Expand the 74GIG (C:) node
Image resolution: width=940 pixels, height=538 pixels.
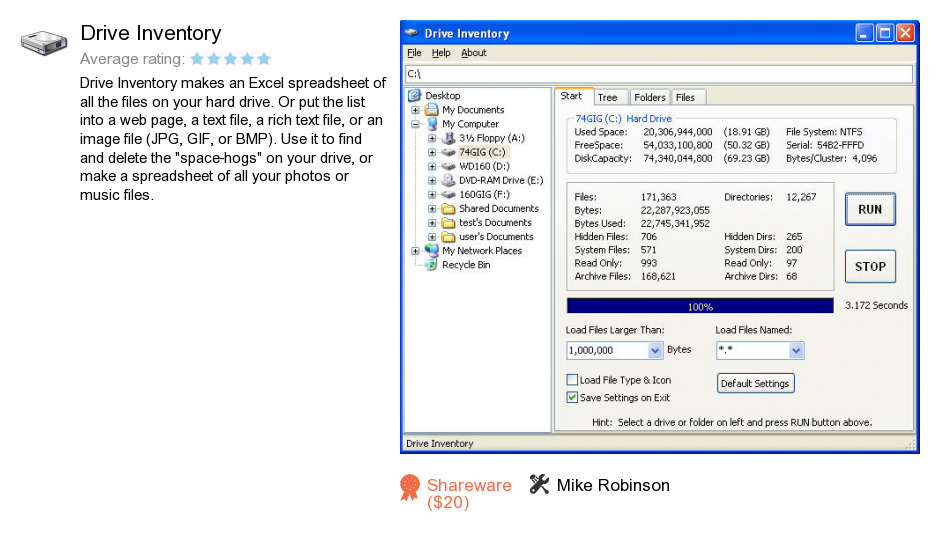tap(432, 152)
